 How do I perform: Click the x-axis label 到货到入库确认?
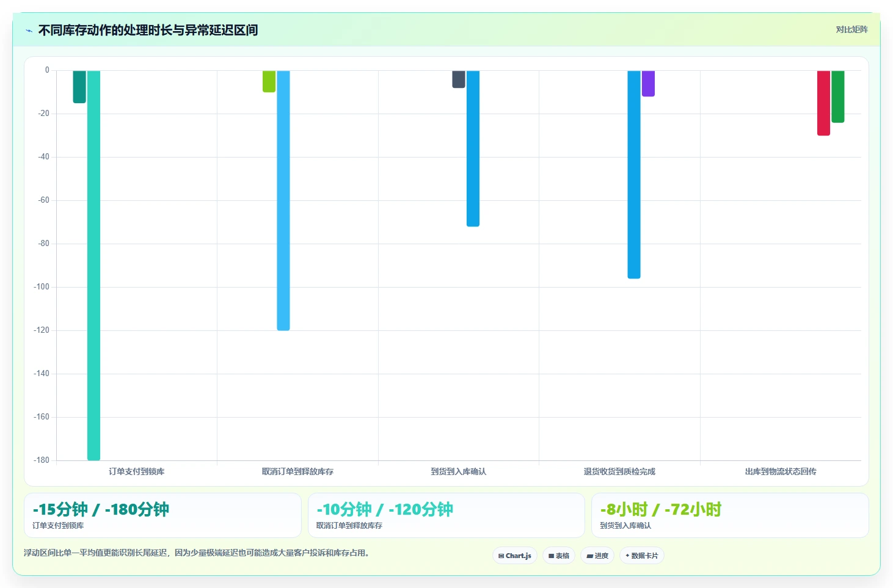pyautogui.click(x=459, y=471)
